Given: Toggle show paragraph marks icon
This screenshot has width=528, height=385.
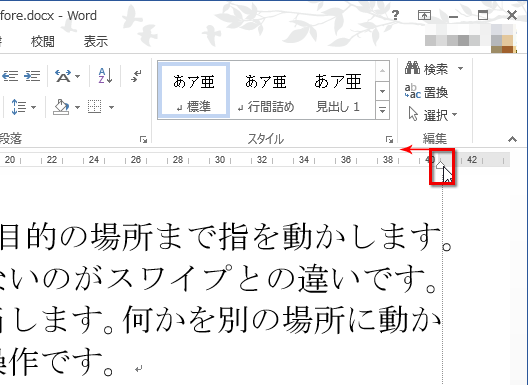Looking at the screenshot, I should [x=136, y=76].
